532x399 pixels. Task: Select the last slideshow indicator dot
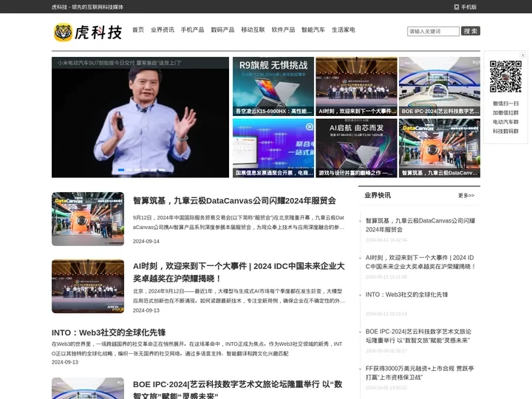point(162,170)
